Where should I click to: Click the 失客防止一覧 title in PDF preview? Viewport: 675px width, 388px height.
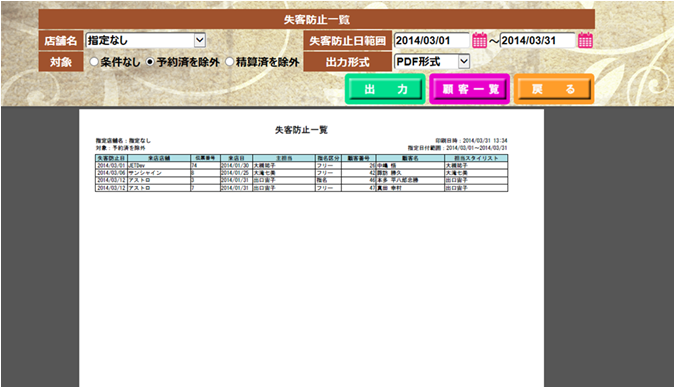click(x=301, y=130)
